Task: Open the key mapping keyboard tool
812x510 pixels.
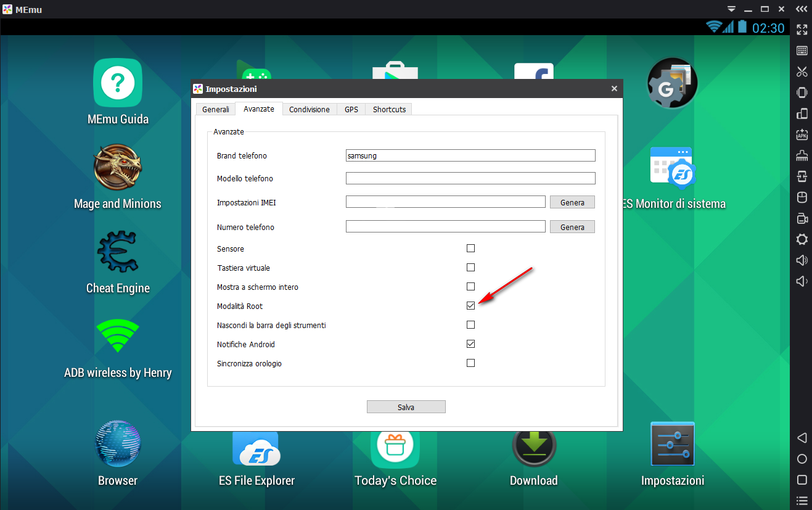Action: [x=802, y=51]
